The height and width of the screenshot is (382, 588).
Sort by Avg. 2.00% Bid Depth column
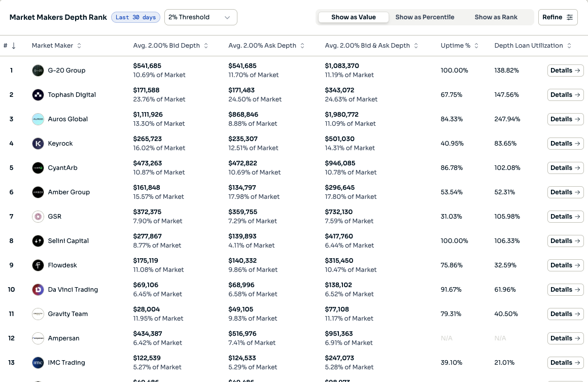206,46
